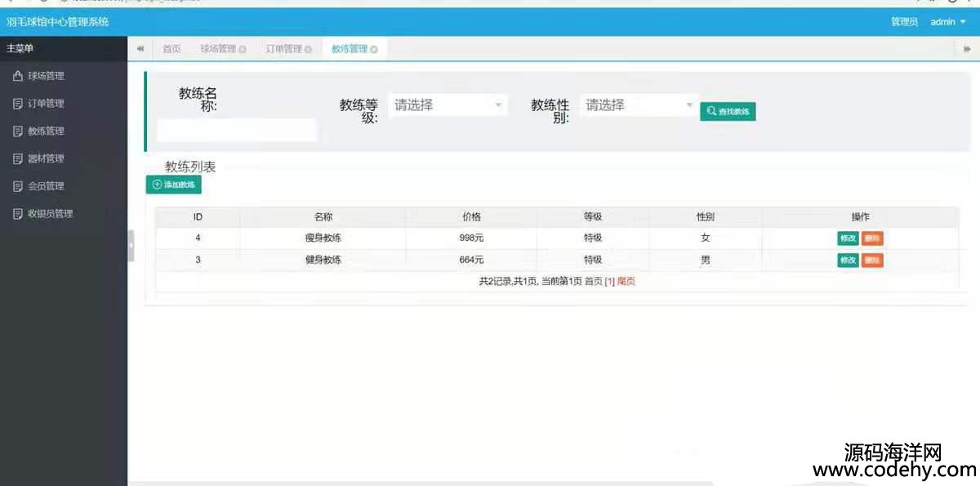Viewport: 980px width, 486px height.
Task: Click the 价格 column header
Action: [x=471, y=217]
